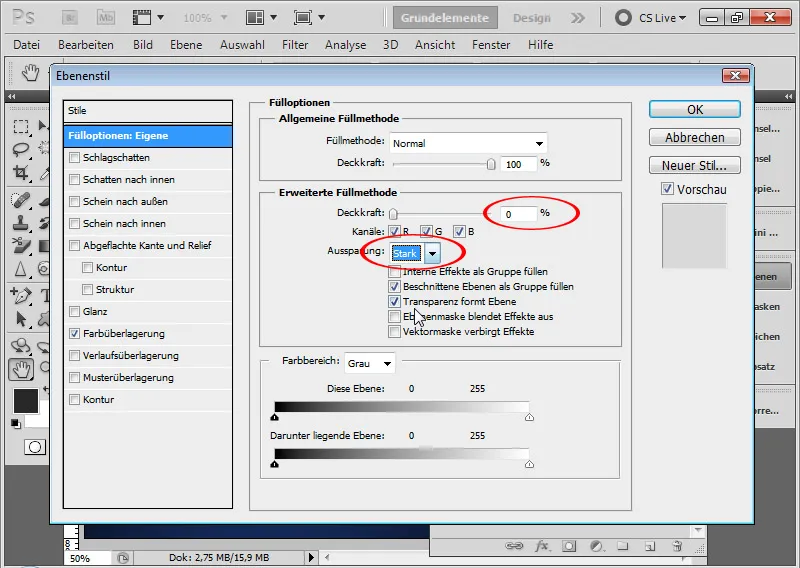
Task: Disable the Farbüberlagerung checkbox
Action: [74, 334]
